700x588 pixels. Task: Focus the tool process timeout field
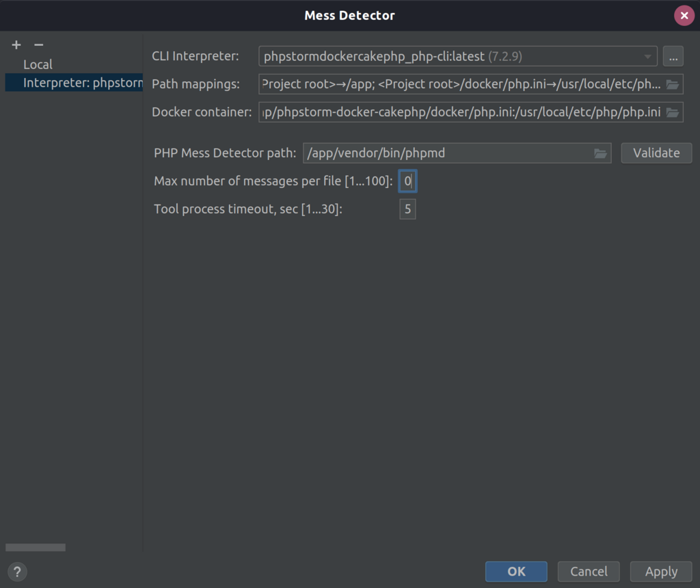407,209
